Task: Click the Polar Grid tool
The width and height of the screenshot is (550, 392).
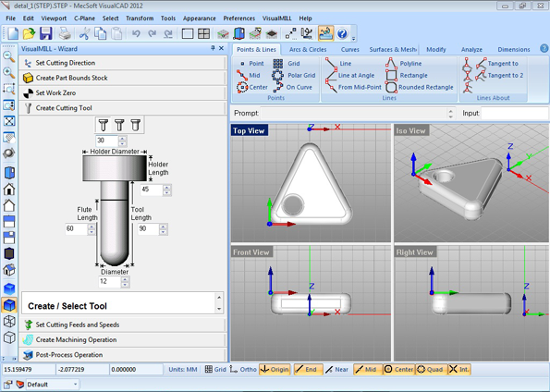Action: 294,76
